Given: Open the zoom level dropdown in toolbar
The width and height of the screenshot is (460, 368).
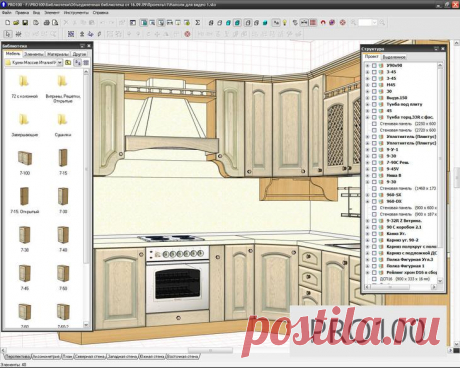Looking at the screenshot, I should point(374,23).
